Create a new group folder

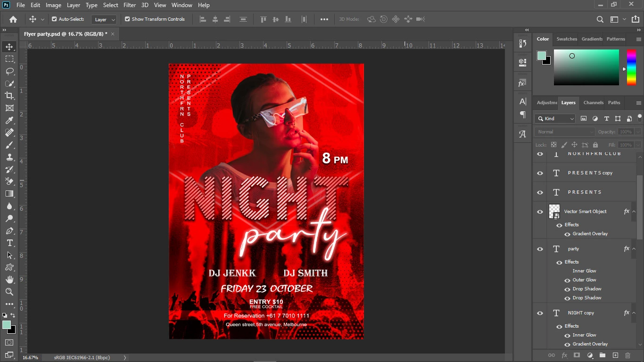click(x=603, y=355)
